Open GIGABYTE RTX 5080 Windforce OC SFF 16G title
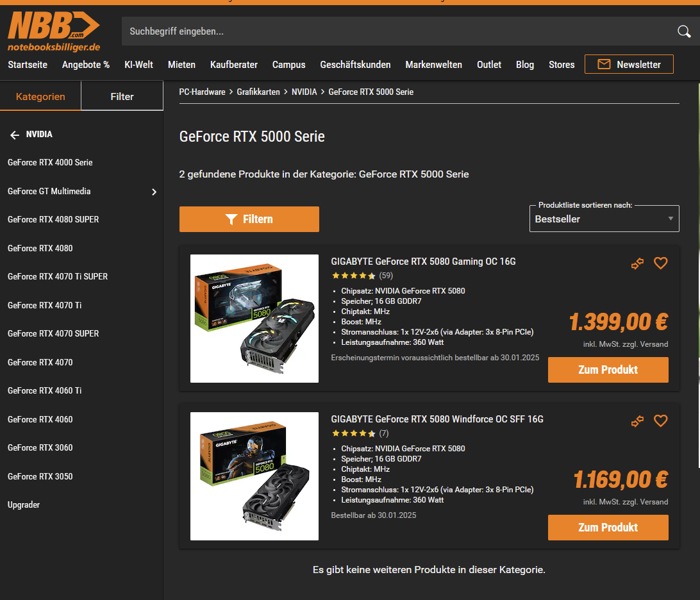The height and width of the screenshot is (600, 700). [437, 419]
